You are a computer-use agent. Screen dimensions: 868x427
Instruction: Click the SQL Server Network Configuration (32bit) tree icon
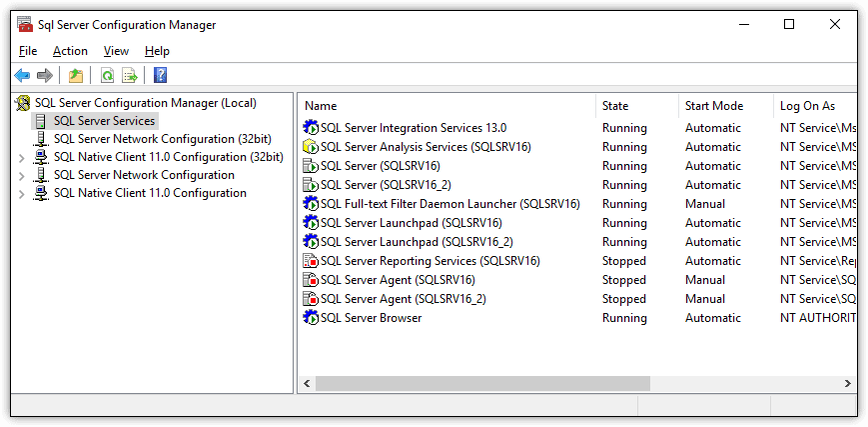41,139
